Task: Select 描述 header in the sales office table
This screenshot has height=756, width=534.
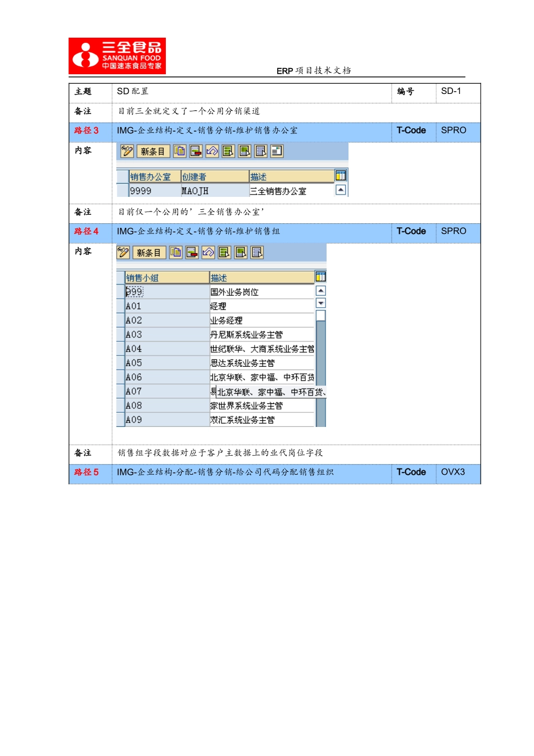Action: (x=292, y=177)
